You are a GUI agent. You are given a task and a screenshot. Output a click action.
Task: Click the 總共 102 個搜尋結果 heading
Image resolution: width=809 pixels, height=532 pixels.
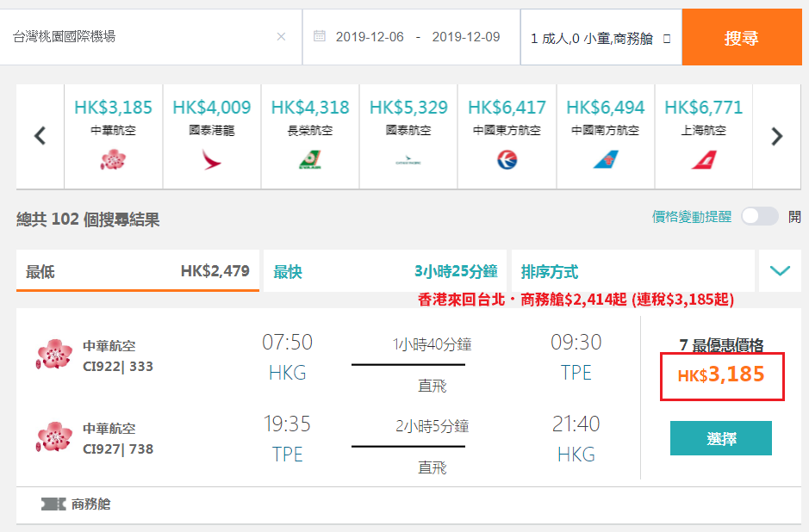[88, 220]
